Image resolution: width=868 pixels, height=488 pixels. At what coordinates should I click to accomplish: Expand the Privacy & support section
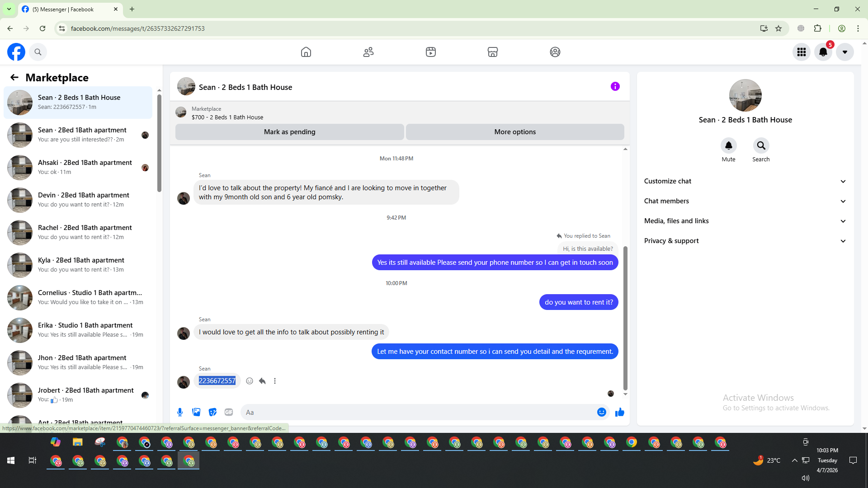(x=745, y=241)
